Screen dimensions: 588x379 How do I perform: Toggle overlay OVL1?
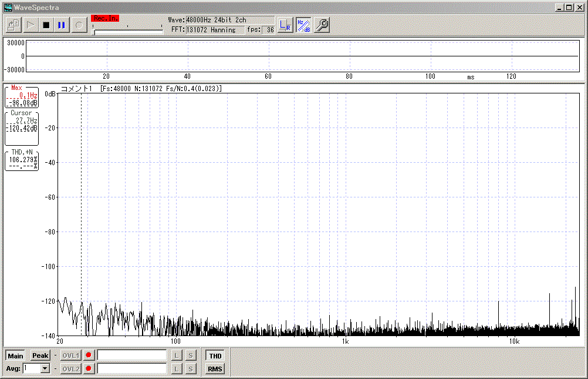[x=70, y=355]
